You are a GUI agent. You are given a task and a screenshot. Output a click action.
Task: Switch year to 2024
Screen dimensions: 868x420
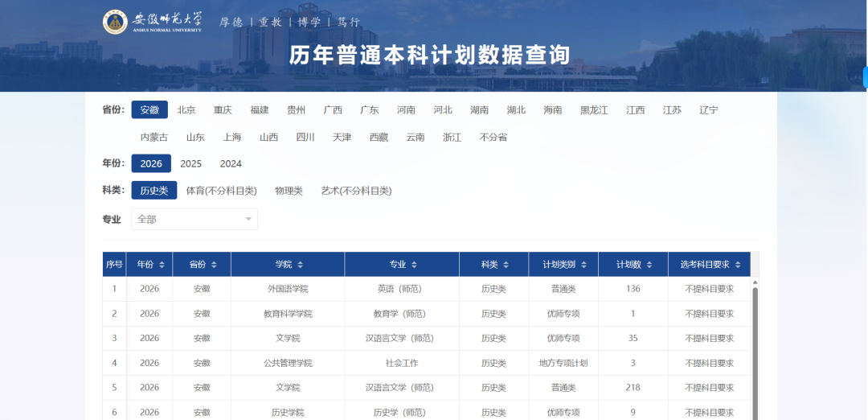click(x=231, y=163)
